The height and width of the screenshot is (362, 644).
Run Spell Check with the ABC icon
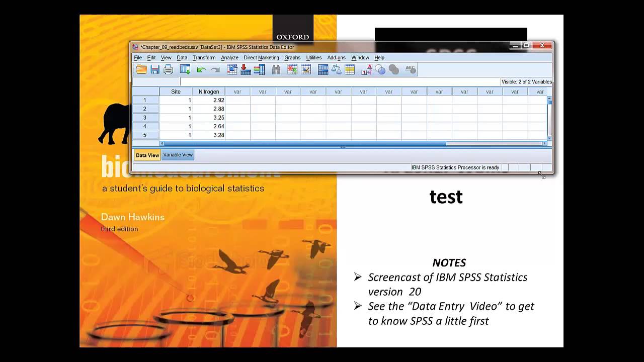pyautogui.click(x=411, y=69)
